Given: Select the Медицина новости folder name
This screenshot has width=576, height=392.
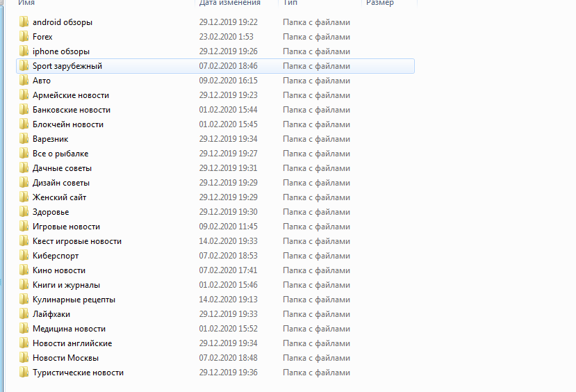Looking at the screenshot, I should [69, 329].
